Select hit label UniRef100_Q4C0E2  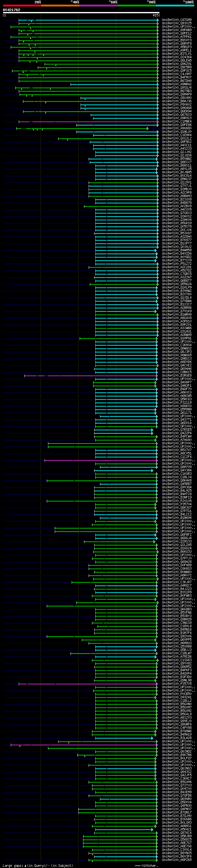[177, 365]
